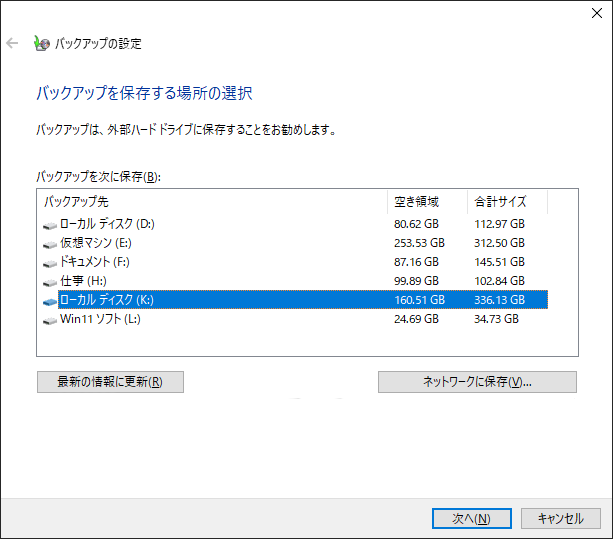Click free space value 253.53 GB
Viewport: 613px width, 539px height.
point(419,243)
